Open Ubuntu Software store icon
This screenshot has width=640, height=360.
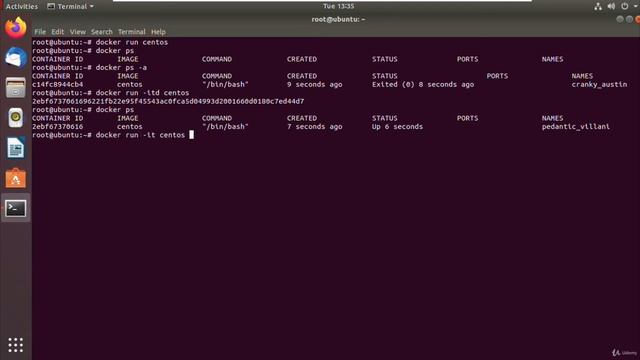click(16, 178)
